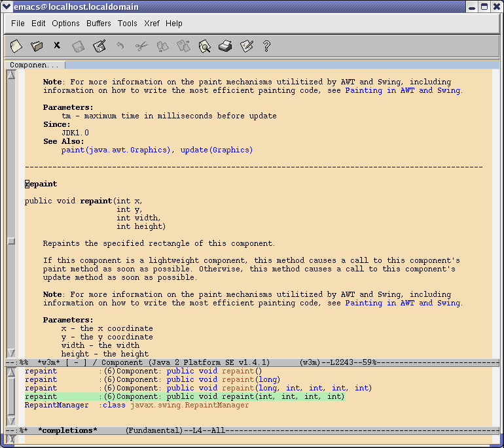This screenshot has width=504, height=448.
Task: Select highlighted completion repaint(int, int, int, int)
Action: pyautogui.click(x=185, y=396)
